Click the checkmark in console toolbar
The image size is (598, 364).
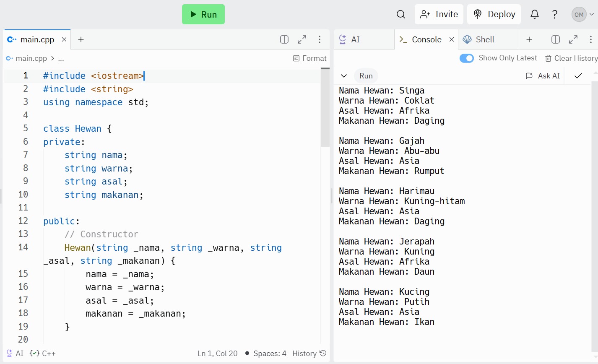578,76
